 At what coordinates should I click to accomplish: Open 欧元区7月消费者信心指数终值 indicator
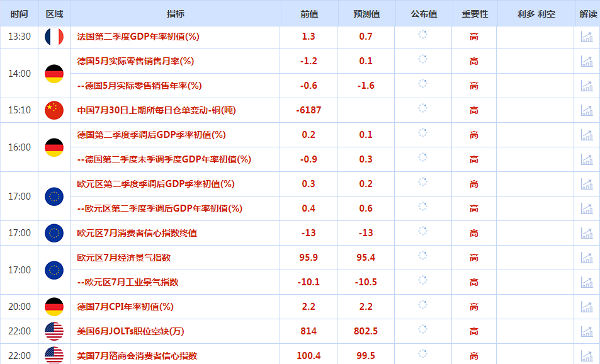137,233
